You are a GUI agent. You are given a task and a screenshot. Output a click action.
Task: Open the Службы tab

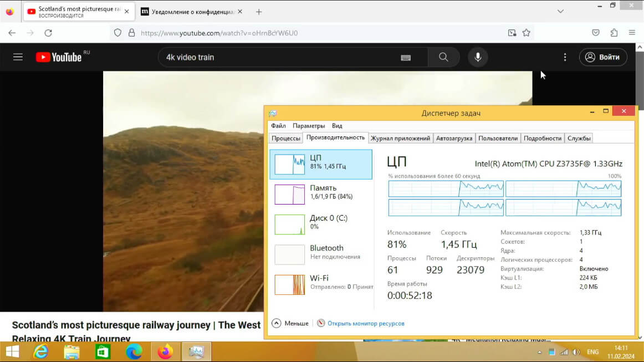(x=579, y=139)
